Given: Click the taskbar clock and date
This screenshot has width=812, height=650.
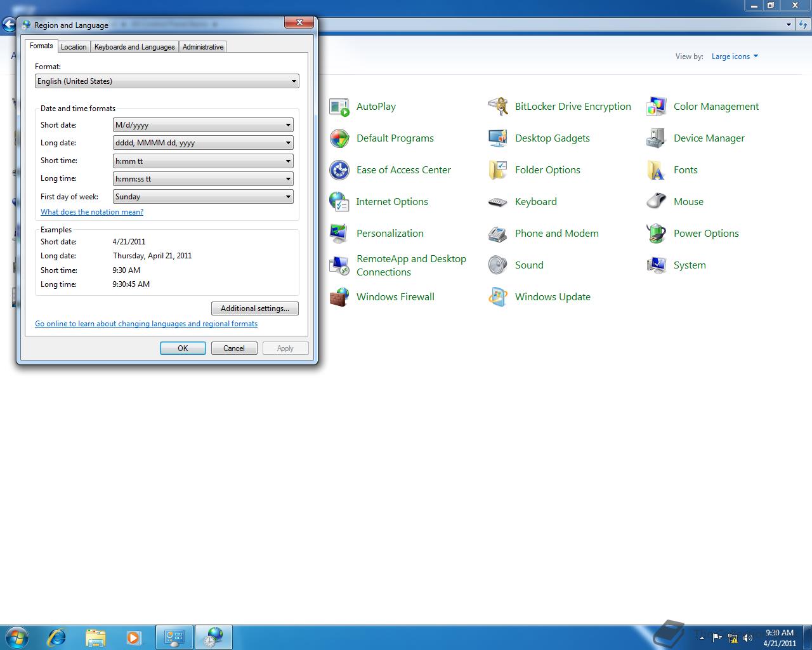Looking at the screenshot, I should (780, 638).
